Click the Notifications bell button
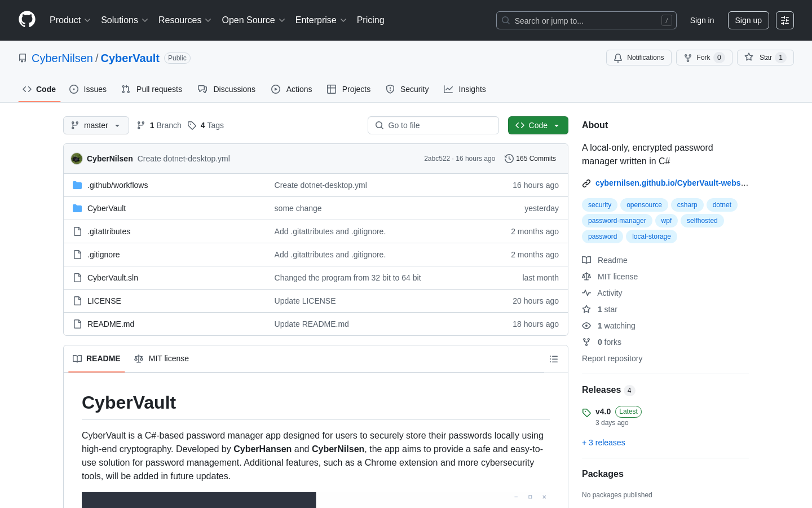This screenshot has height=508, width=812. (x=639, y=58)
